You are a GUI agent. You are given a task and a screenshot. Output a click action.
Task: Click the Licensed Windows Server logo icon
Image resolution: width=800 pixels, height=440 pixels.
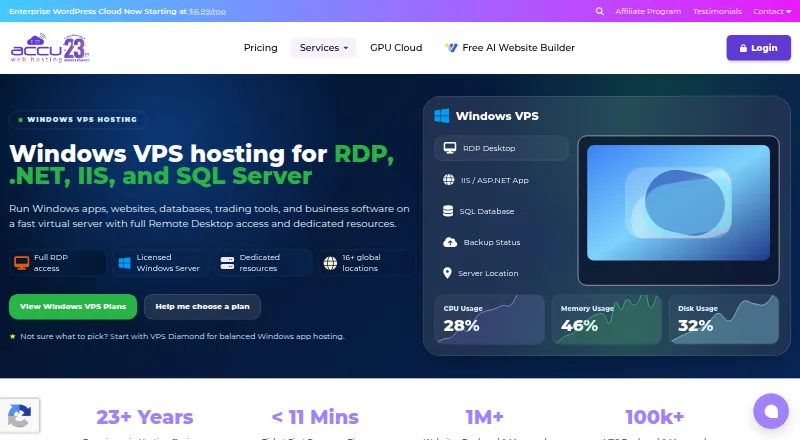pos(124,263)
